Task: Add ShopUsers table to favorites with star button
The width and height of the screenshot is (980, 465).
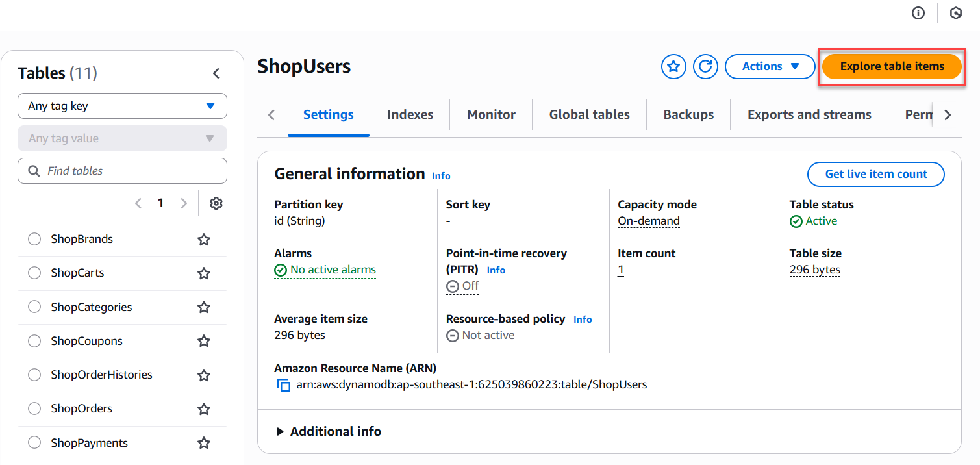Action: 674,66
